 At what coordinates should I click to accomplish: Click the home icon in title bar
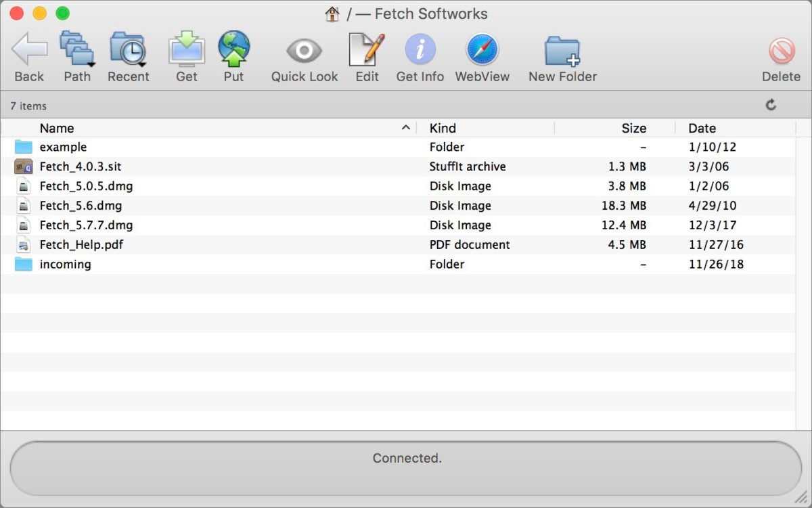(332, 14)
